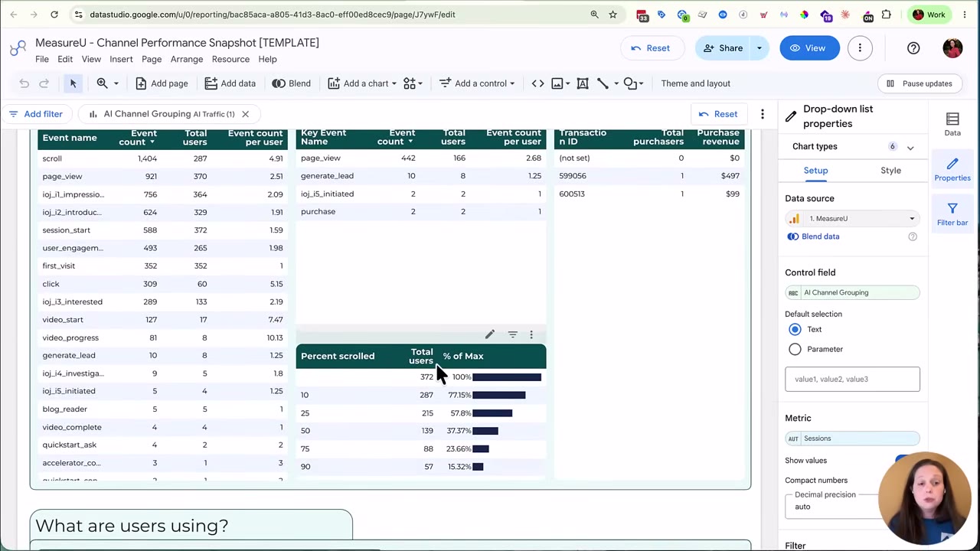Screen dimensions: 980x551
Task: Click the filter bar Reset button
Action: click(718, 114)
